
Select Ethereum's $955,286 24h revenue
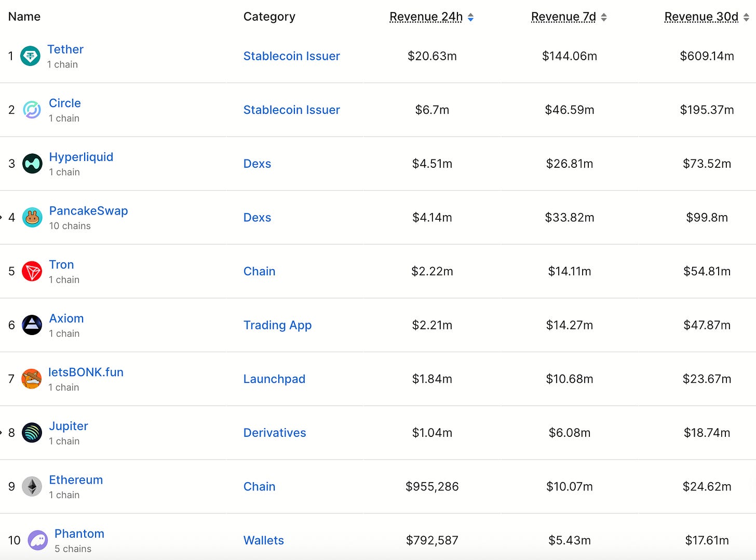point(432,486)
